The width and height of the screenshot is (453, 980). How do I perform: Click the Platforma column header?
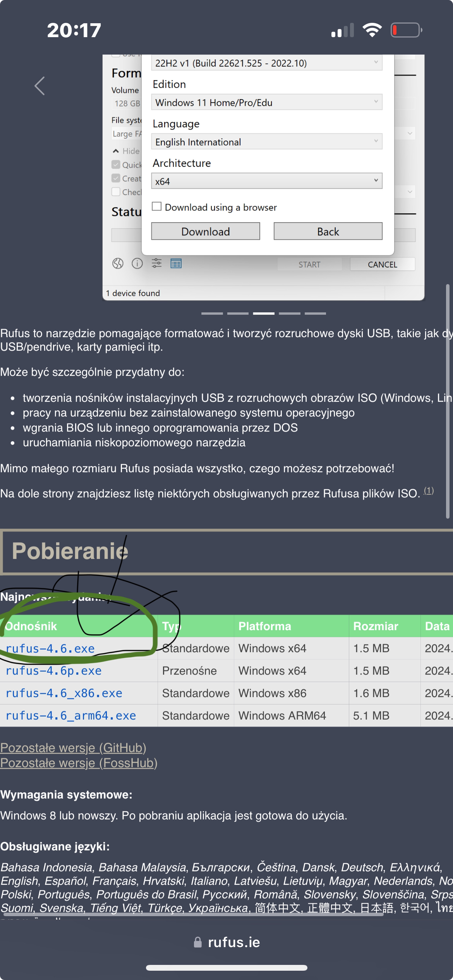[265, 626]
